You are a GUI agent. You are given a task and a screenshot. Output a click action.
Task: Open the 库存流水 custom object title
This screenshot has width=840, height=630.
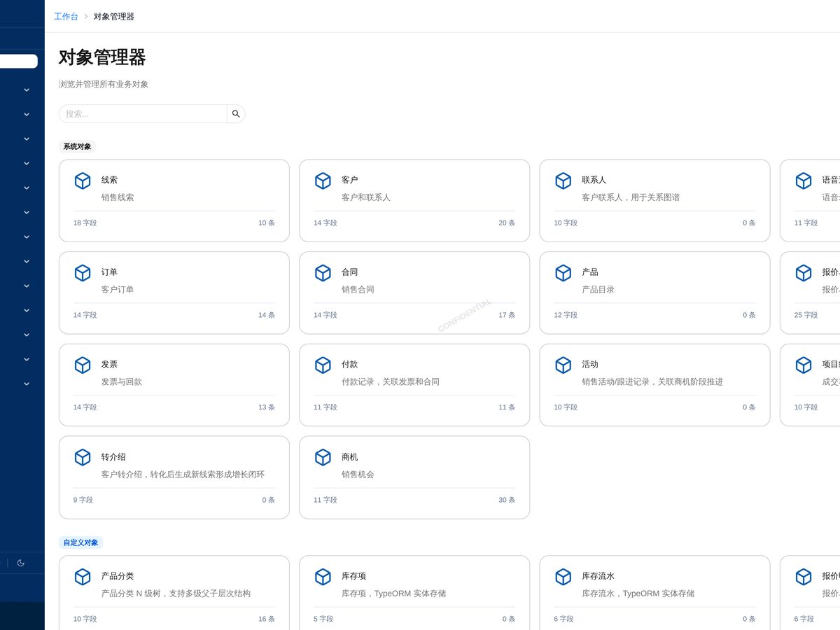pos(598,576)
